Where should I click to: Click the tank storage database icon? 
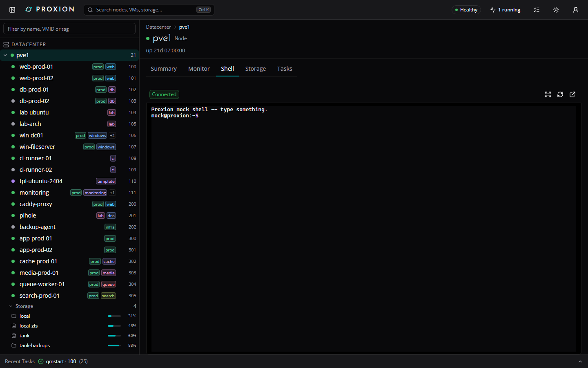point(14,336)
